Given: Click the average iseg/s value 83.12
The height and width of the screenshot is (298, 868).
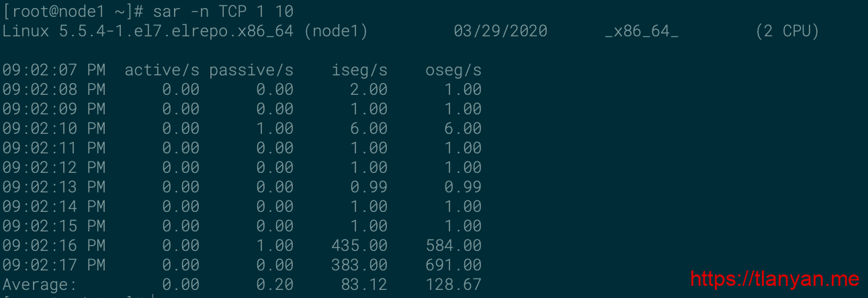Looking at the screenshot, I should pyautogui.click(x=364, y=285).
